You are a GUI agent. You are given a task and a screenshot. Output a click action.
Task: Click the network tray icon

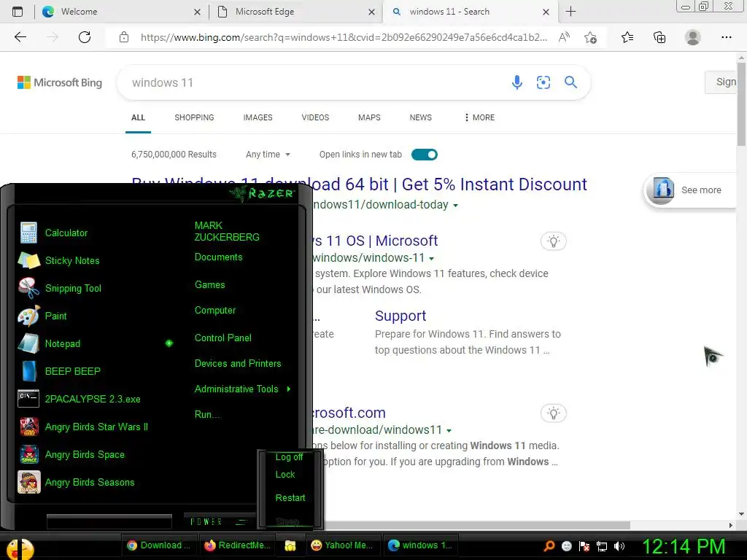pyautogui.click(x=602, y=546)
